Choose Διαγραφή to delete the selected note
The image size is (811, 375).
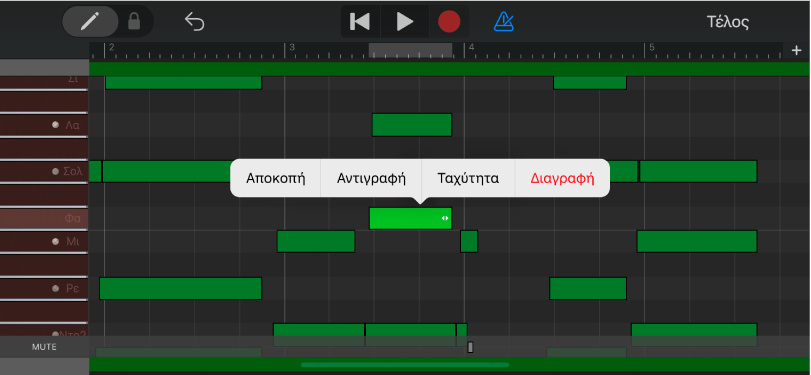562,178
